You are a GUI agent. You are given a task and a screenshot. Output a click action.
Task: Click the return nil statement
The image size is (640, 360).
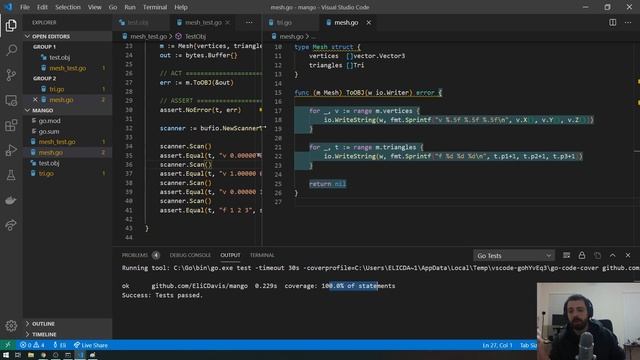pyautogui.click(x=327, y=184)
